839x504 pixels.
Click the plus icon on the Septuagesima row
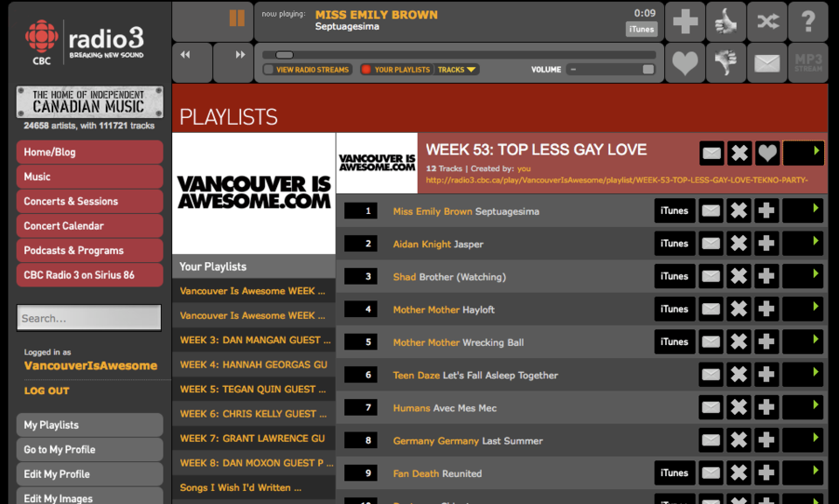coord(766,211)
